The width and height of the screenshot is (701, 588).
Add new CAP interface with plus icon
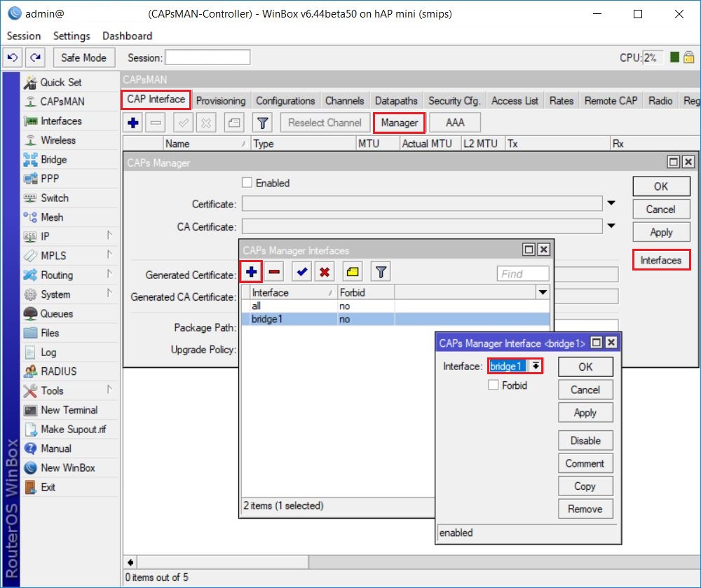click(132, 123)
